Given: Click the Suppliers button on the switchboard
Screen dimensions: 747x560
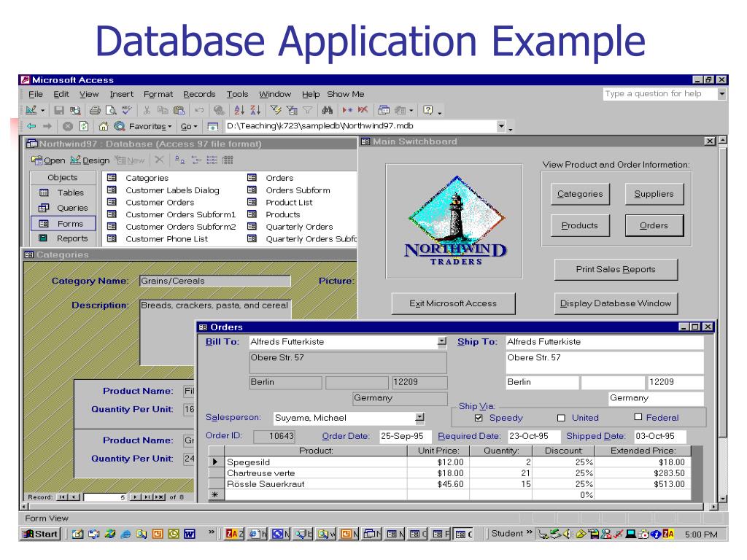Looking at the screenshot, I should tap(654, 194).
